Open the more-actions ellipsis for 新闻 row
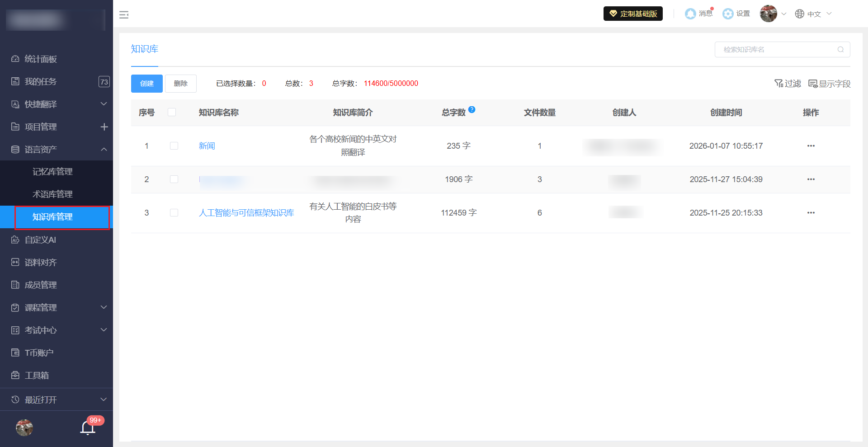The height and width of the screenshot is (447, 868). tap(811, 146)
